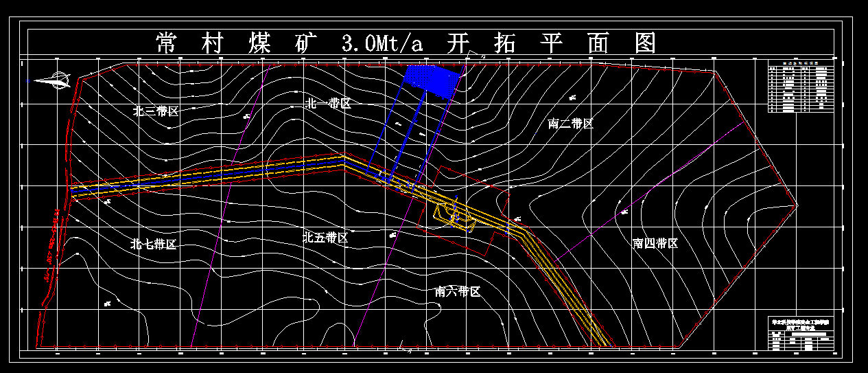
Task: Select the 北三带区 zone label
Action: coord(156,111)
